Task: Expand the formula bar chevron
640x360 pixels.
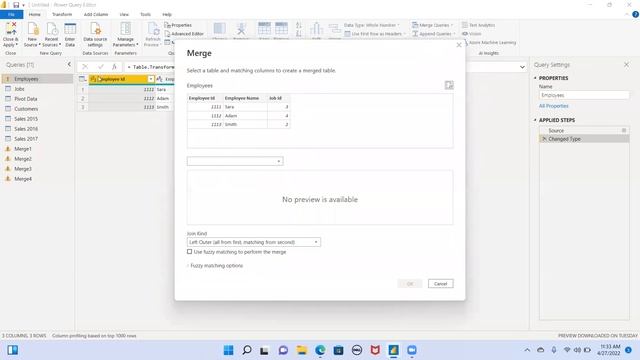Action: pos(522,67)
